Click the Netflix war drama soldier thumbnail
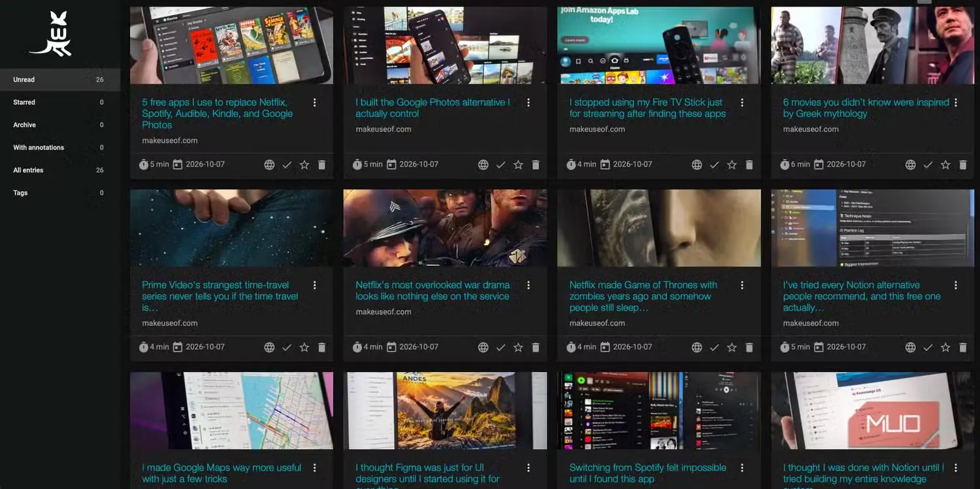This screenshot has width=980, height=489. pyautogui.click(x=445, y=228)
